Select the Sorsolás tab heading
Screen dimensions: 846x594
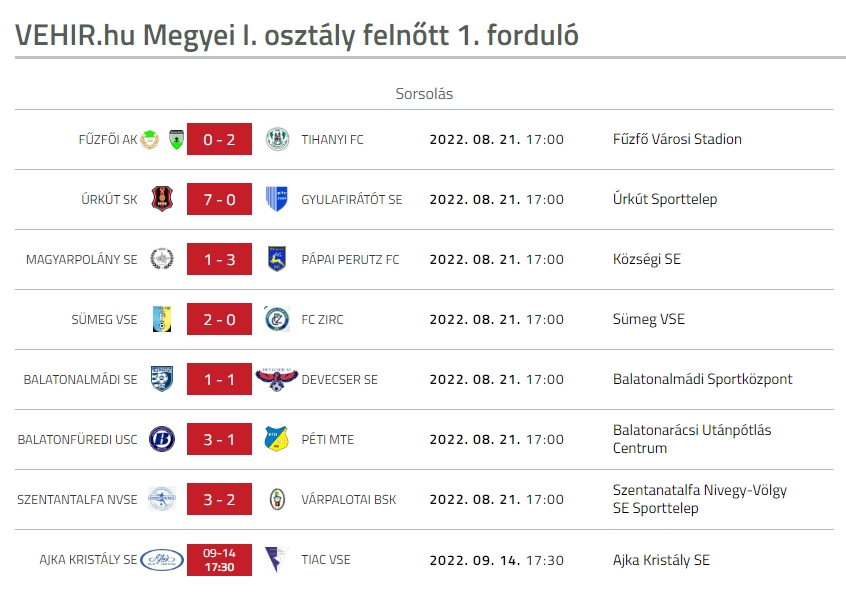click(x=424, y=94)
